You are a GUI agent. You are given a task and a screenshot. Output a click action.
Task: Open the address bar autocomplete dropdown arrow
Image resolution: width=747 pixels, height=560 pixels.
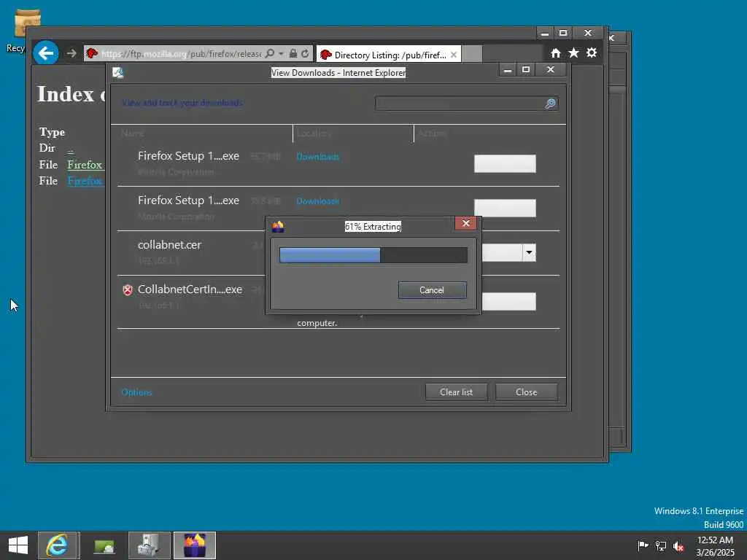click(281, 53)
